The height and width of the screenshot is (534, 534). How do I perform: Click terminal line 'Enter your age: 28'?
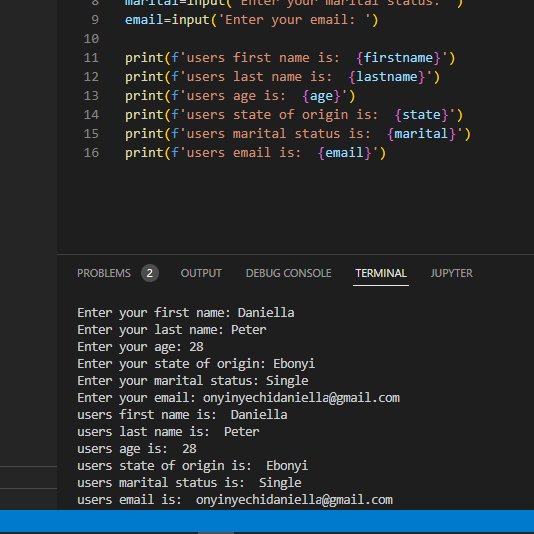coord(140,347)
